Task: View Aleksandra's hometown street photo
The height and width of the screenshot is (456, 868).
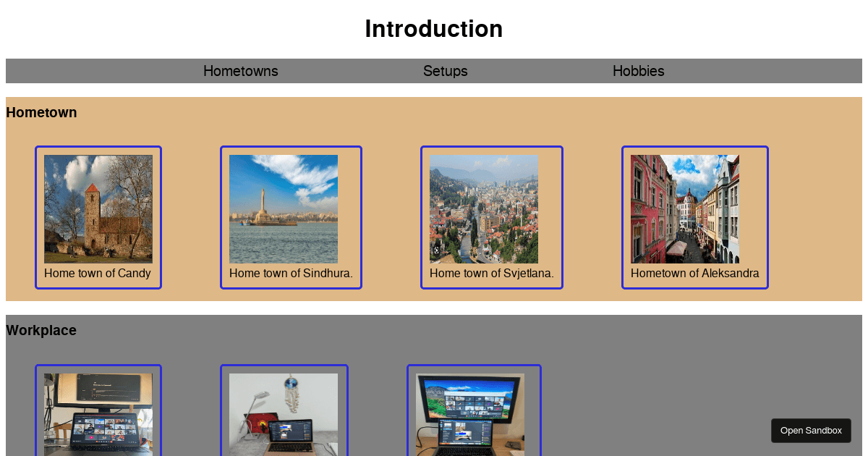Action: point(685,209)
